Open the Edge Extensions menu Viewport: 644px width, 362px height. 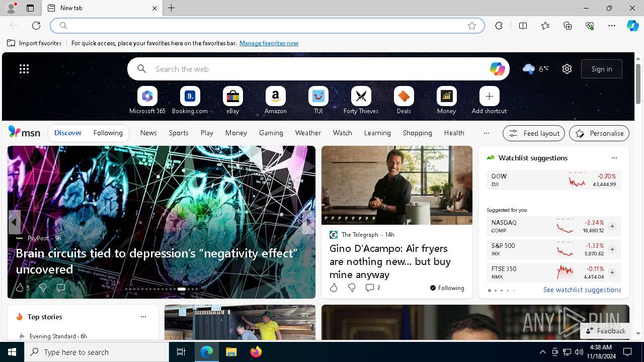(x=499, y=26)
